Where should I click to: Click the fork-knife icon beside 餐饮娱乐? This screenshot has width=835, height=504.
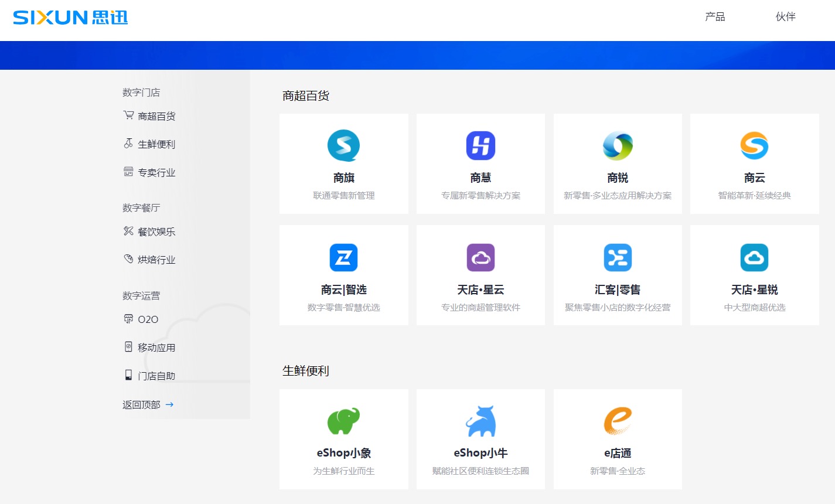tap(128, 231)
